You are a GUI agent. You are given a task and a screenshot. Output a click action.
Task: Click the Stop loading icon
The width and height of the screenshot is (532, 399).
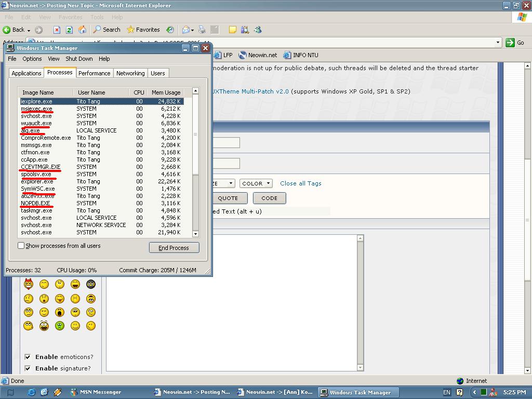(57, 30)
